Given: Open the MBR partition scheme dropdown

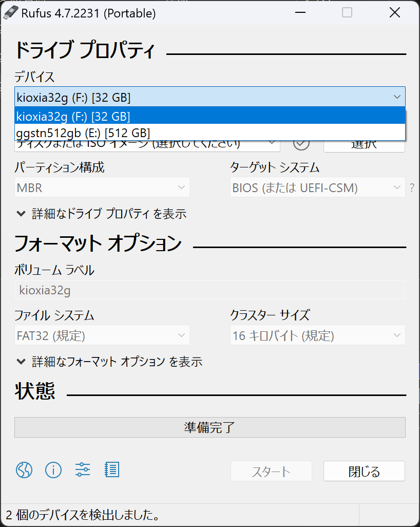Looking at the screenshot, I should pyautogui.click(x=102, y=188).
